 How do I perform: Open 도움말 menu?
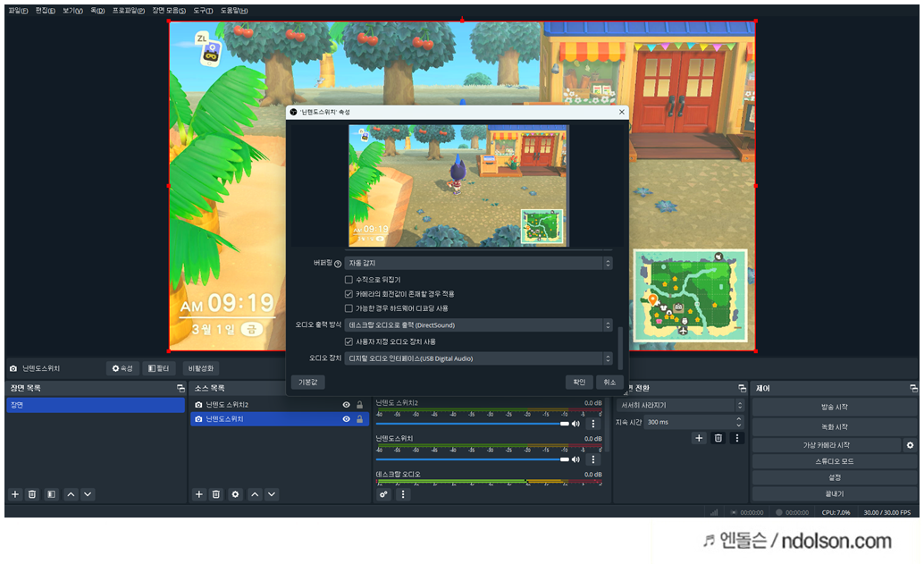[x=234, y=11]
